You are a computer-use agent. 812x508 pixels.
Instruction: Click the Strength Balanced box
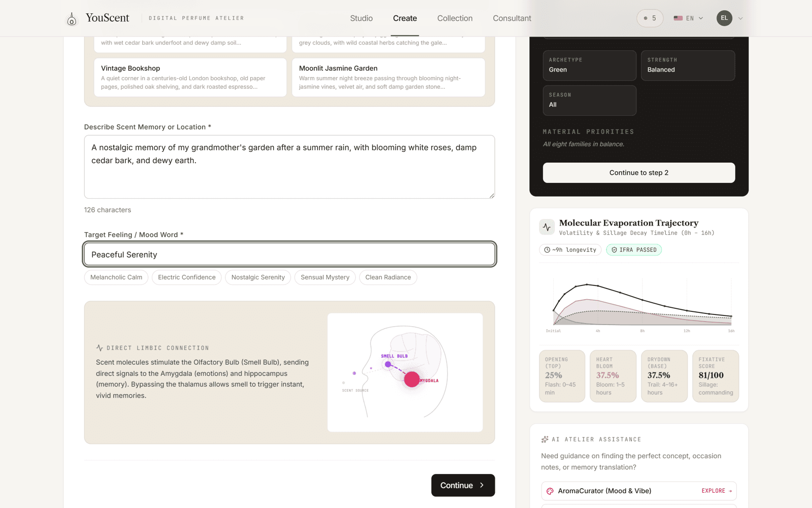click(x=688, y=66)
